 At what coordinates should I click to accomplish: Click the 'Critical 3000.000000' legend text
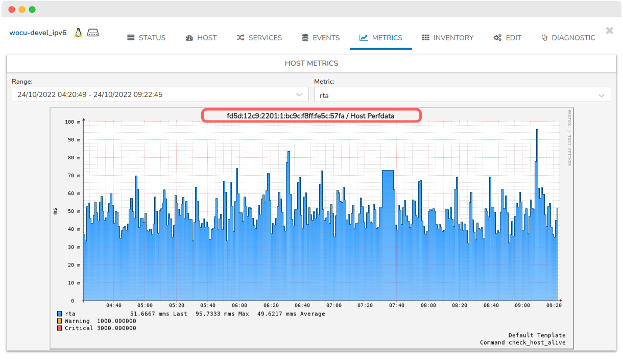[101, 328]
